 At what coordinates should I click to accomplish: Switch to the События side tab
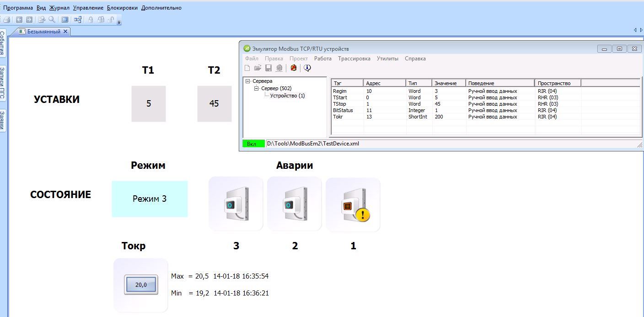point(3,43)
